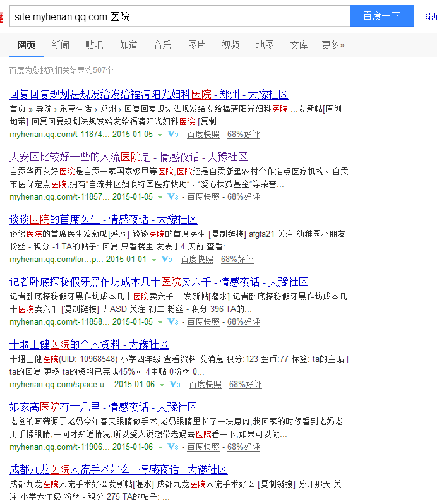Image resolution: width=437 pixels, height=504 pixels.
Task: Click 68%好评 in the 记者卧底 result
Action: click(244, 321)
